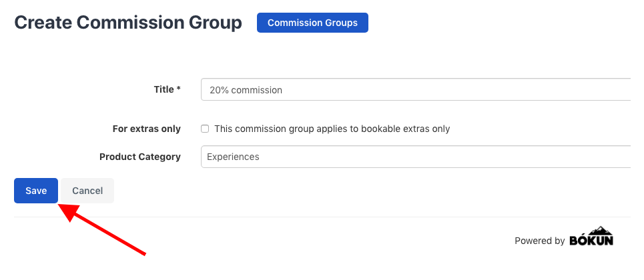Open the Product Category dropdown
This screenshot has width=644, height=280.
click(x=416, y=157)
